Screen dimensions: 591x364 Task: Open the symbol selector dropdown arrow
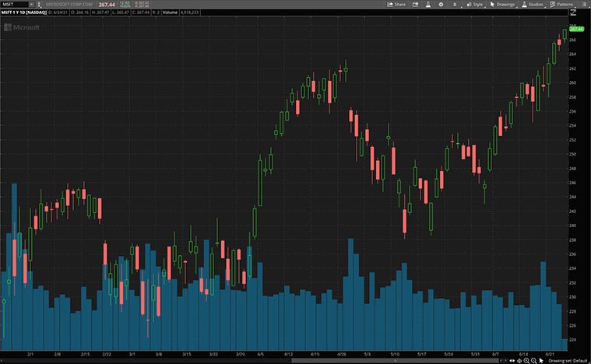[x=32, y=5]
